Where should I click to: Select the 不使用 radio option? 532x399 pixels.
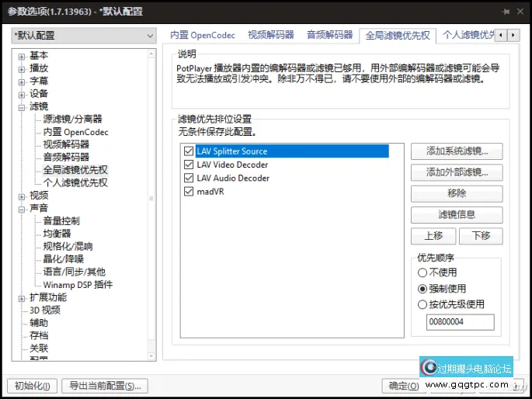coord(437,272)
